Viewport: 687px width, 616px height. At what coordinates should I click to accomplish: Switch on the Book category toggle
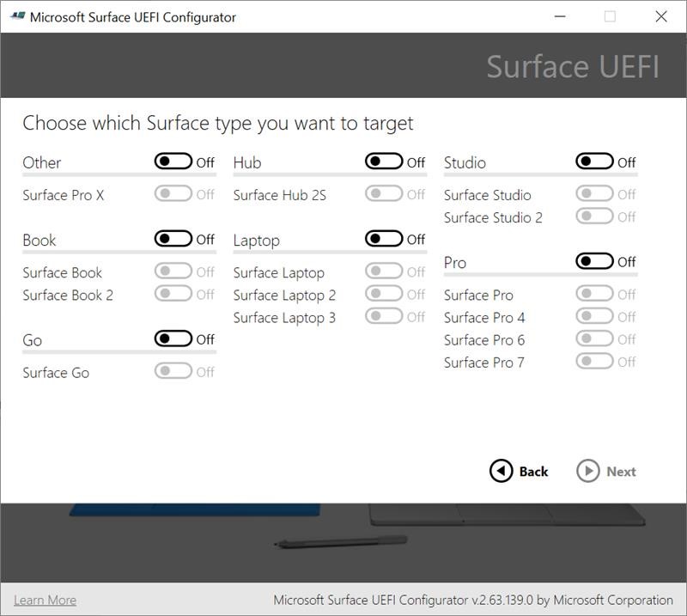[x=173, y=239]
